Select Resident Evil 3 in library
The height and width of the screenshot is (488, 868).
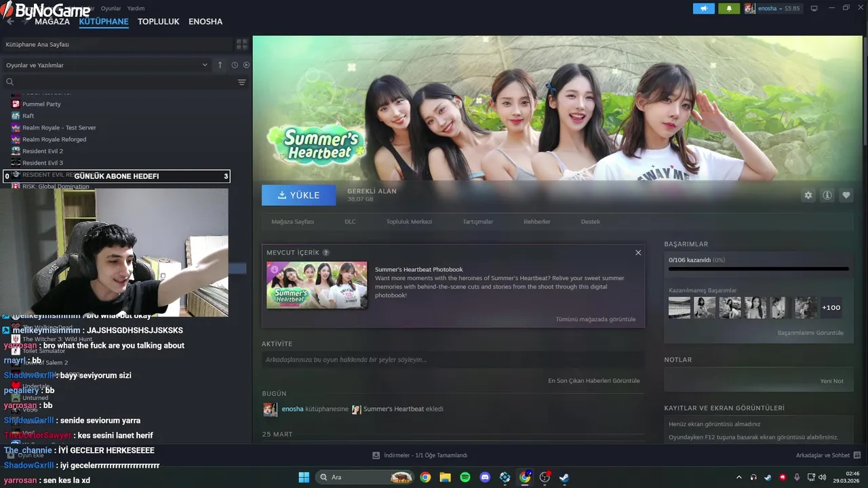(42, 163)
